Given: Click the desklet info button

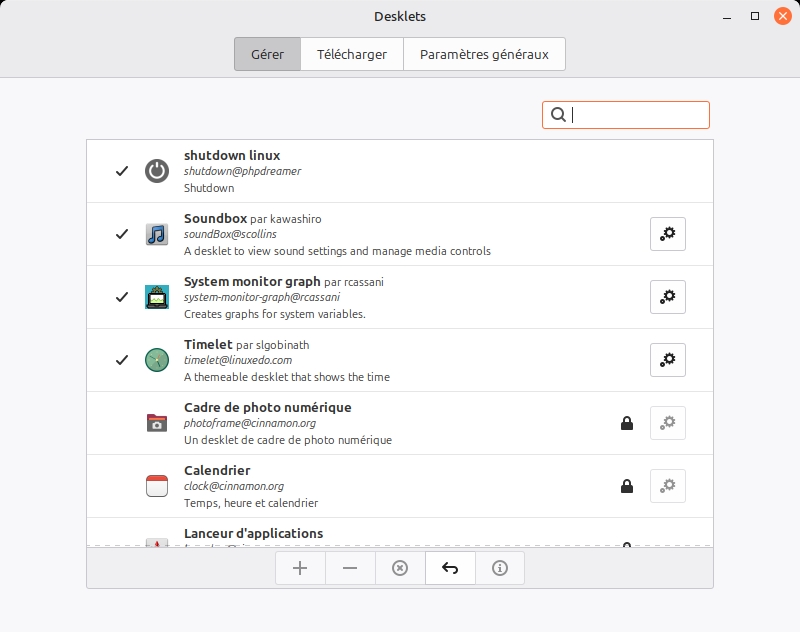Looking at the screenshot, I should pos(500,568).
